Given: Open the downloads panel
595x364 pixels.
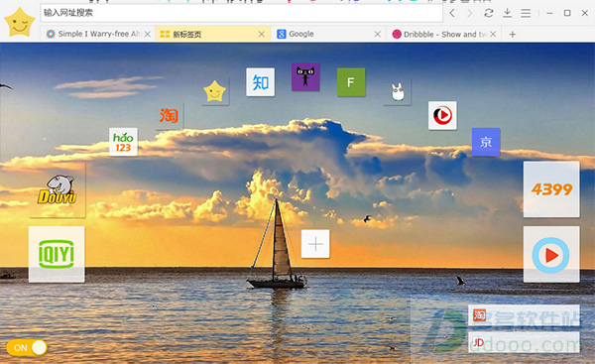Looking at the screenshot, I should 507,13.
